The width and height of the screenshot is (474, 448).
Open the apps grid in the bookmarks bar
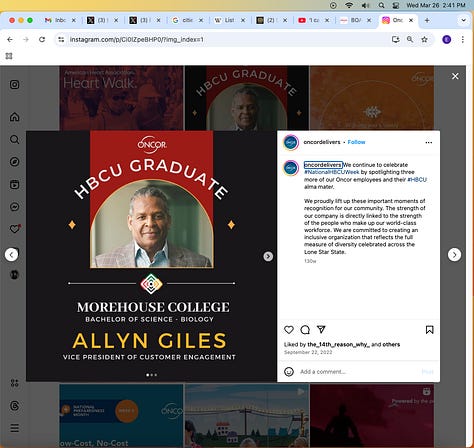click(9, 56)
